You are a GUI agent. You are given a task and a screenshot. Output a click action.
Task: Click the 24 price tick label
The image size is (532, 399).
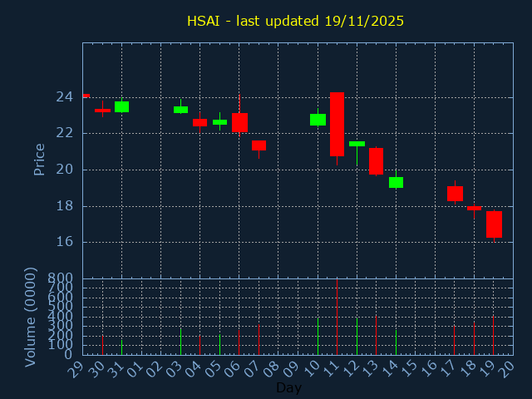click(64, 97)
